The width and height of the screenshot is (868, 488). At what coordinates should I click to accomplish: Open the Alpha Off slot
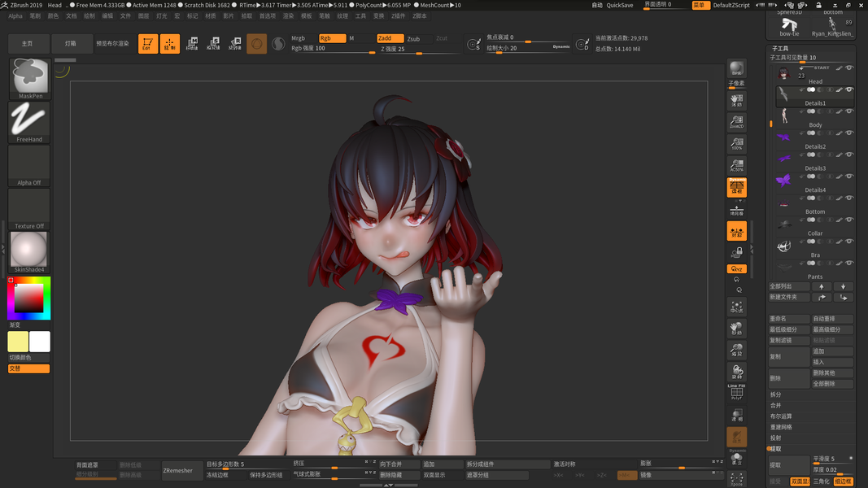coord(29,165)
